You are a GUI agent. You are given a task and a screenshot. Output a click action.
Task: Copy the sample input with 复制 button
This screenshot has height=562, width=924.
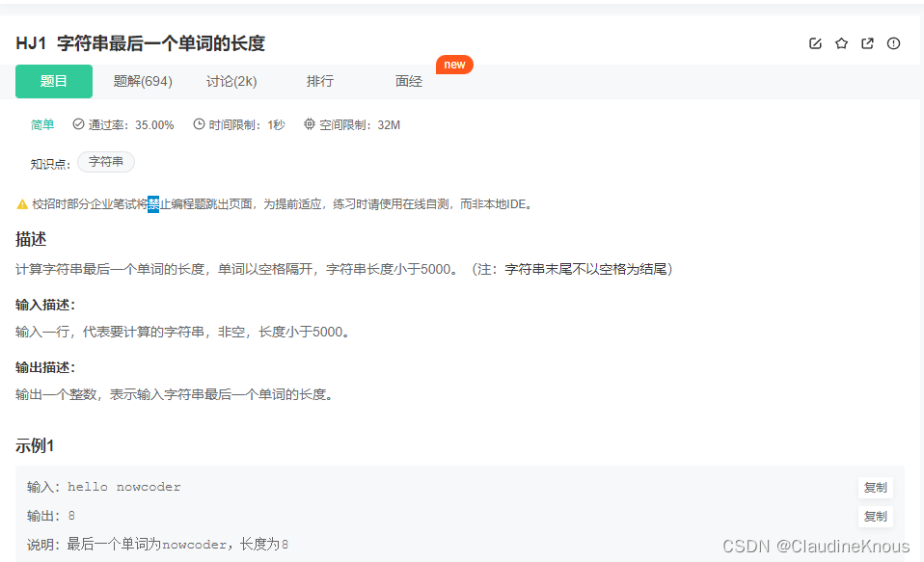[875, 487]
